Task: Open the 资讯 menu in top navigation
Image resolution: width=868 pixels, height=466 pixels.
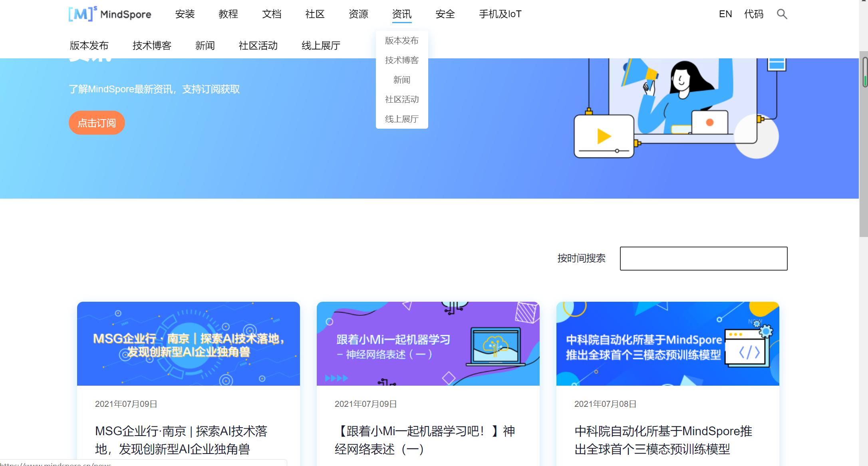Action: [401, 14]
